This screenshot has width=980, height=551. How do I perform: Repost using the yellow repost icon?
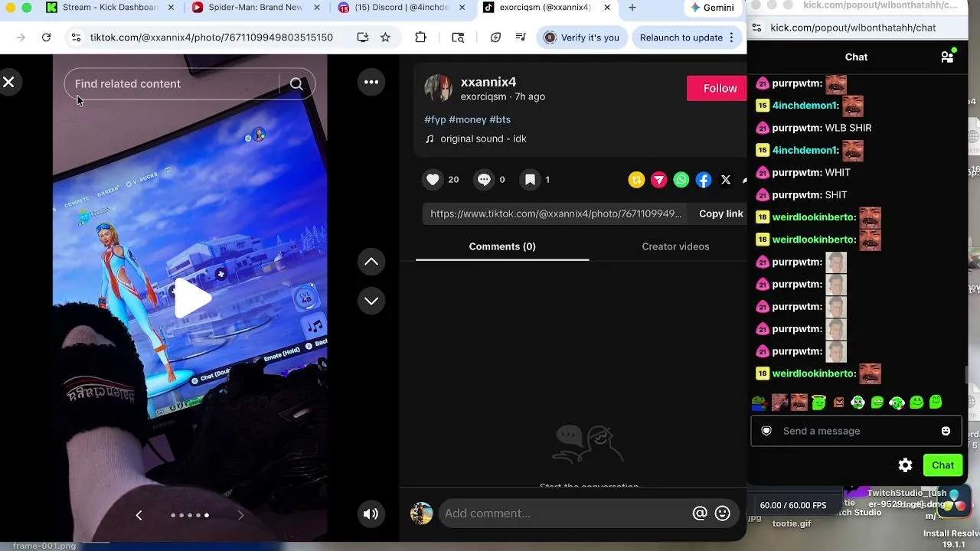636,180
